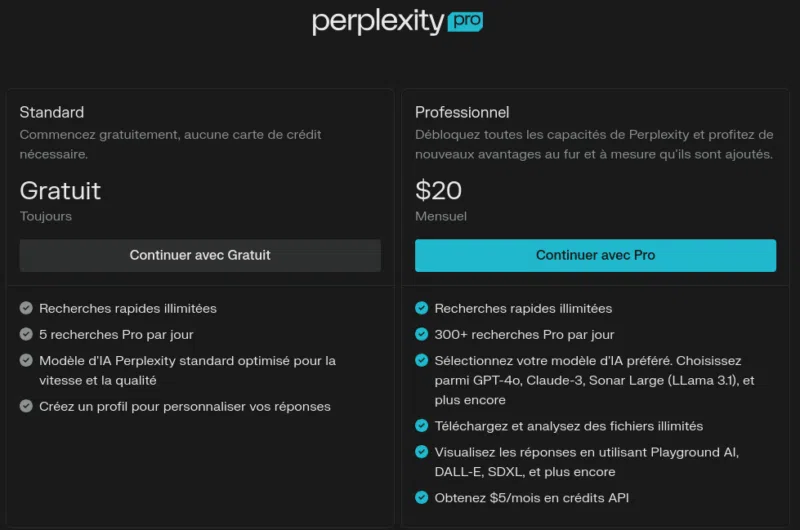Click the teal checkmark beside Pro's Recherches rapides illimitées

coord(422,308)
